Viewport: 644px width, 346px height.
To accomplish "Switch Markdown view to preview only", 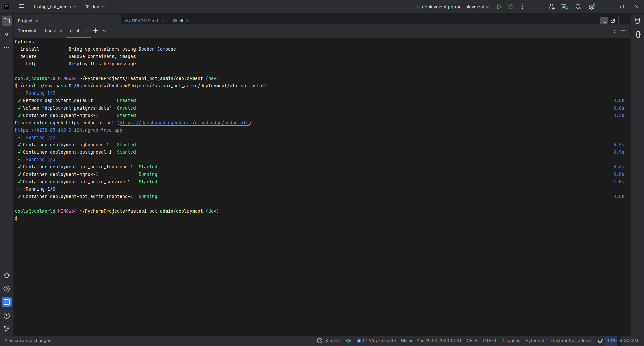I will [613, 21].
